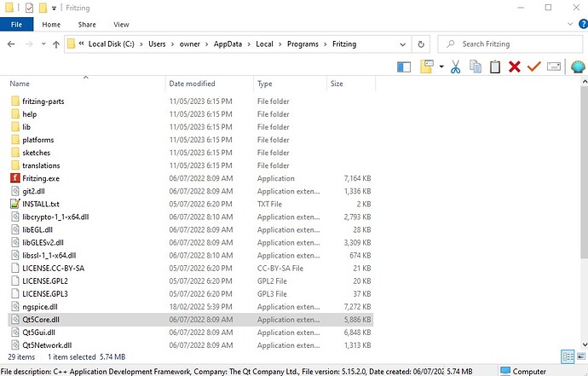
Task: Navigate to AppData in the breadcrumb
Action: (228, 43)
